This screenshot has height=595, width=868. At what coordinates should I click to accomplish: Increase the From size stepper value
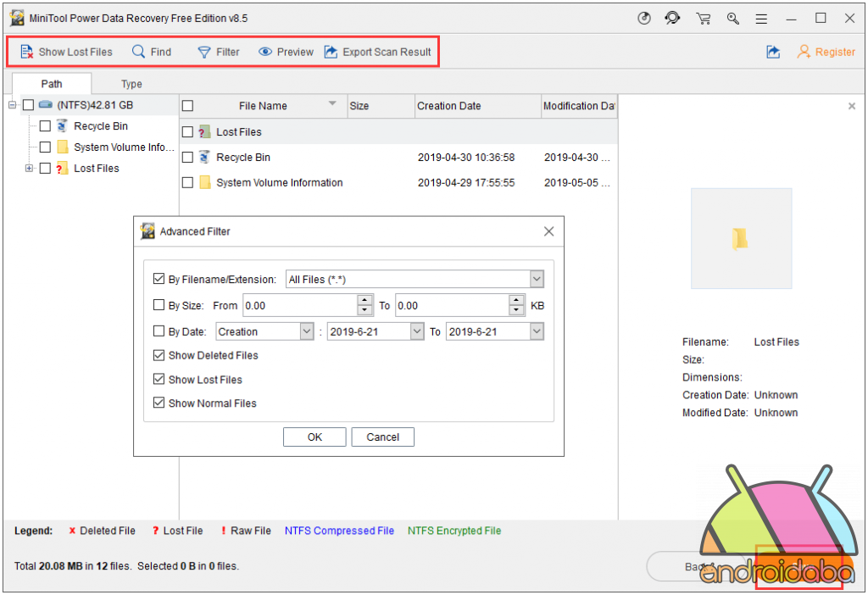coord(364,301)
